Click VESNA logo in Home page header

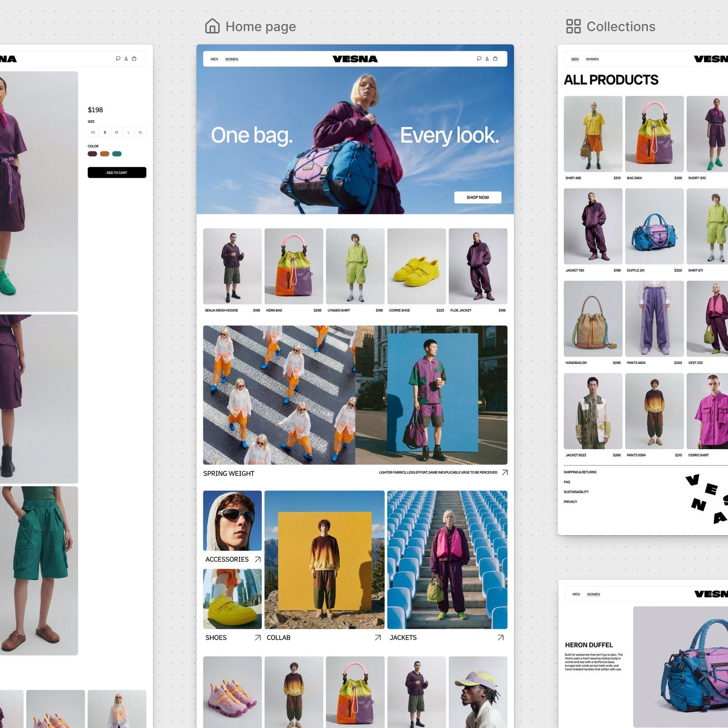(x=355, y=59)
